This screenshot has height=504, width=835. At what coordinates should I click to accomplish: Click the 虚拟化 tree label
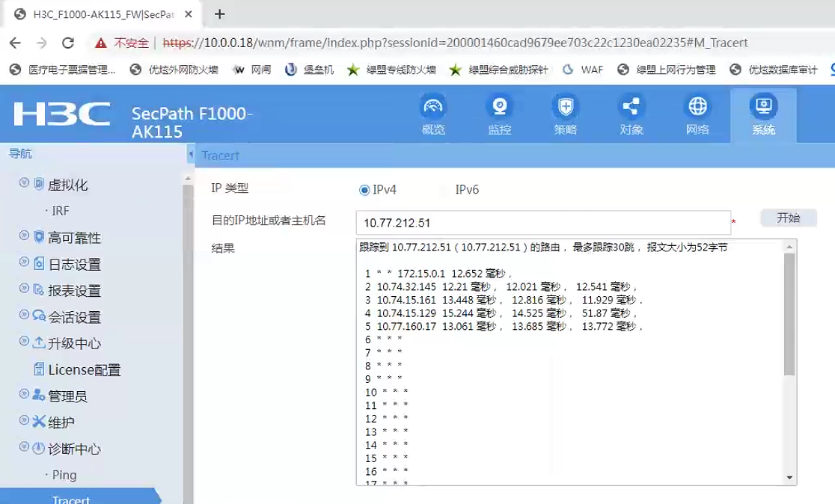pyautogui.click(x=67, y=185)
